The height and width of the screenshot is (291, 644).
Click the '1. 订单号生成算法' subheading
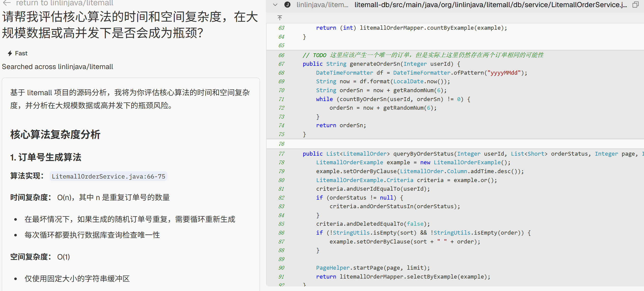tap(46, 157)
